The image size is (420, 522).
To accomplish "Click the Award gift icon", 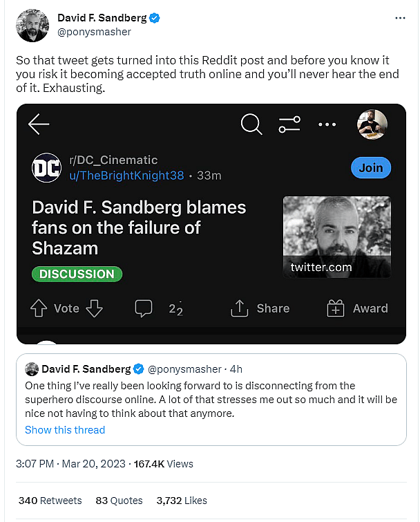I will click(x=336, y=308).
